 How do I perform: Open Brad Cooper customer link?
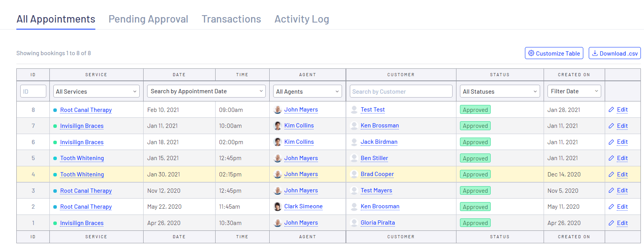click(x=377, y=174)
